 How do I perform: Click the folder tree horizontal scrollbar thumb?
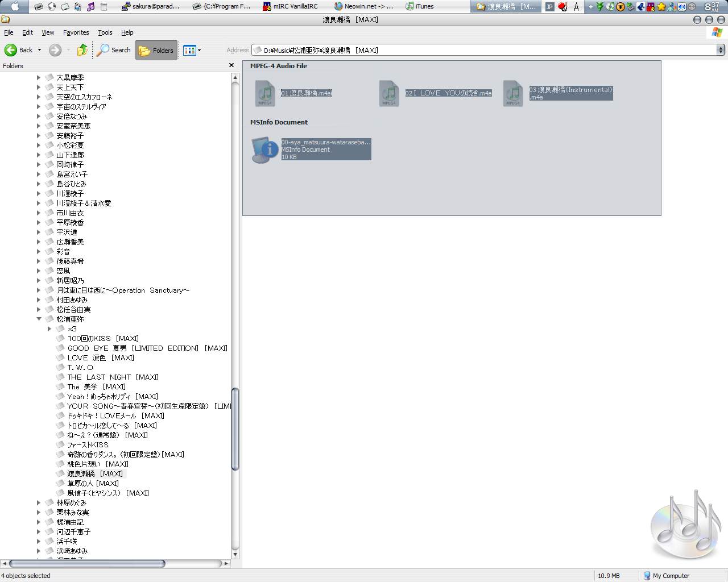87,564
